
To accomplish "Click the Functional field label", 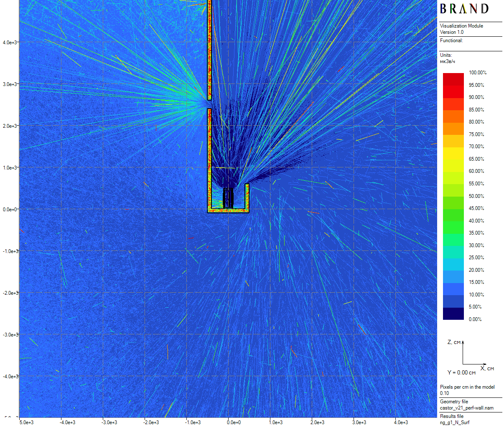I will click(x=451, y=40).
